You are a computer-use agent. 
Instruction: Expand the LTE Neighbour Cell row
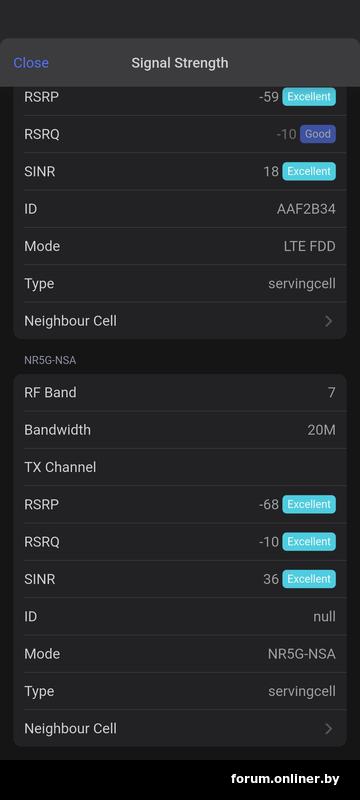coord(180,321)
